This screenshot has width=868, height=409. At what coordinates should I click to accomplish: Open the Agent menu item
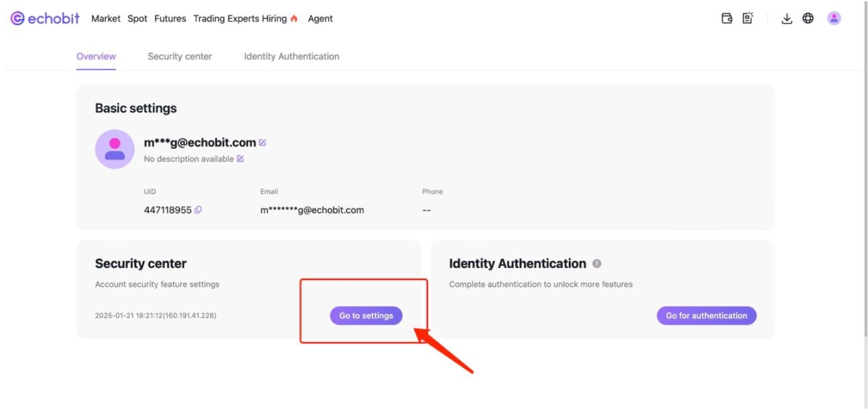[x=320, y=18]
